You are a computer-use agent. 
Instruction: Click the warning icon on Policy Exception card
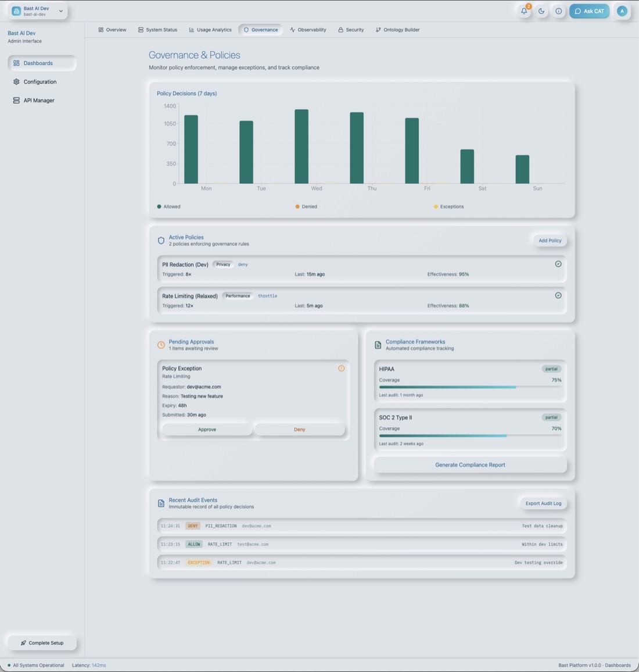click(x=342, y=368)
